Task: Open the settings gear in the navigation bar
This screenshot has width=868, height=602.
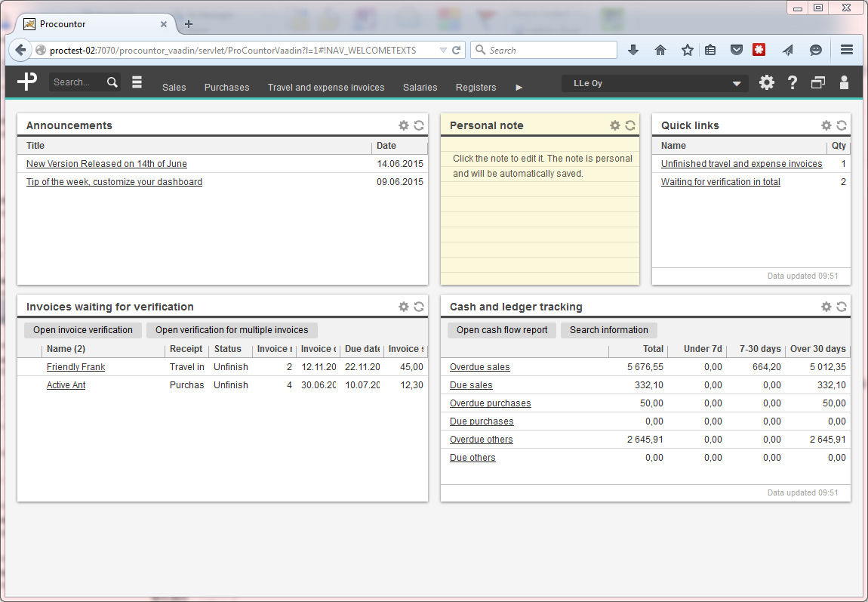Action: pyautogui.click(x=767, y=82)
